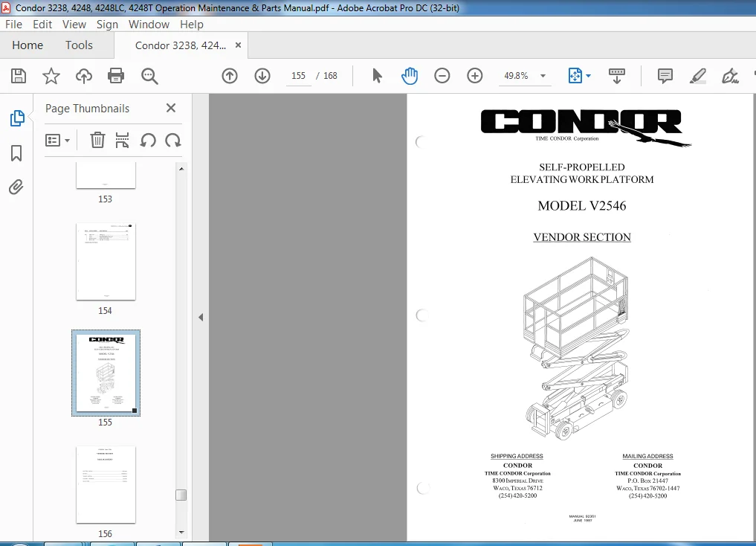
Task: Click the print pages thumbnail icon
Action: [x=123, y=141]
